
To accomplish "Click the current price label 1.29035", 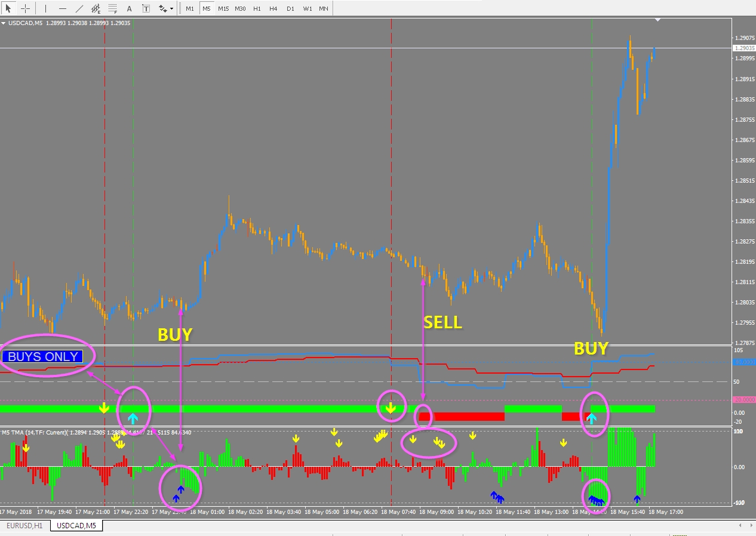I will (744, 48).
